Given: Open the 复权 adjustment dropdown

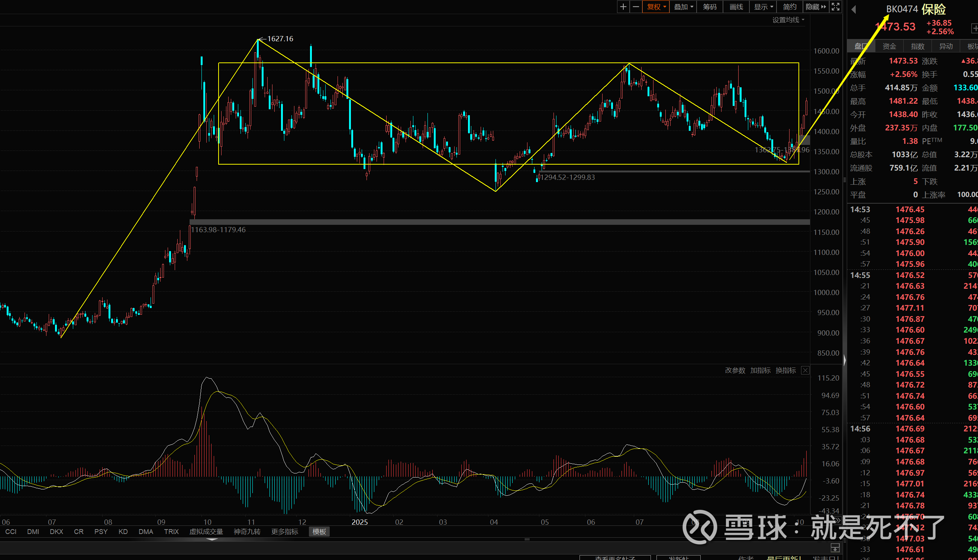Looking at the screenshot, I should 656,7.
